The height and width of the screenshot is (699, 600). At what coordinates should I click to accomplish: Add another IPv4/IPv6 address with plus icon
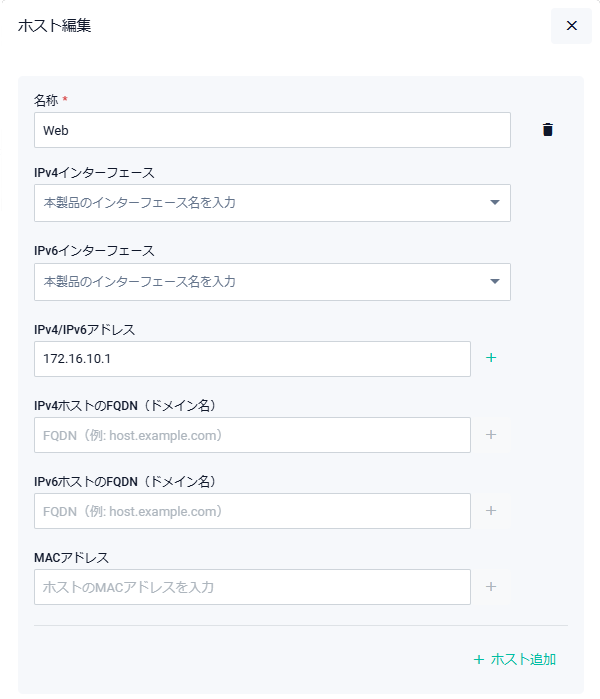coord(491,358)
